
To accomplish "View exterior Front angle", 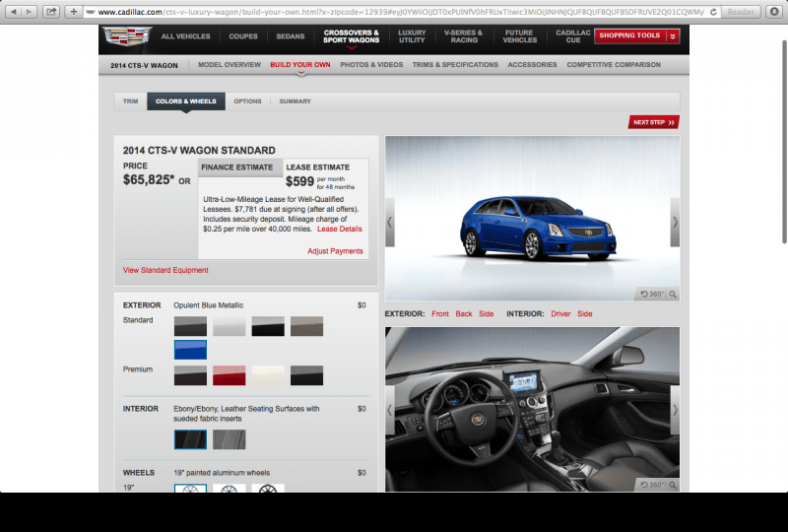I will click(440, 313).
